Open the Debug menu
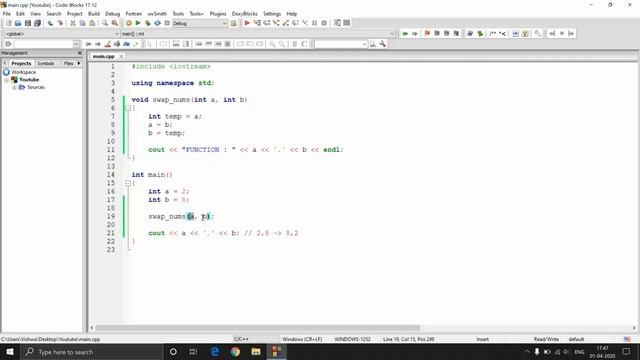Image resolution: width=640 pixels, height=360 pixels. click(113, 13)
